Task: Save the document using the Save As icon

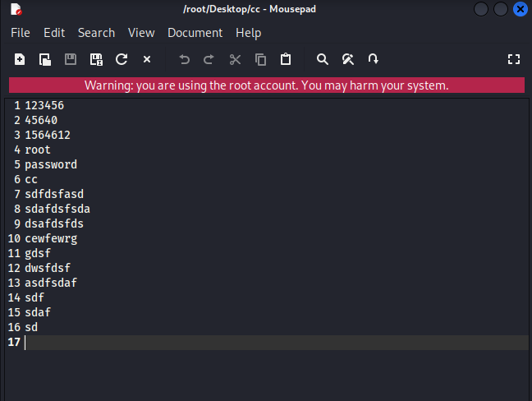Action: coord(96,59)
